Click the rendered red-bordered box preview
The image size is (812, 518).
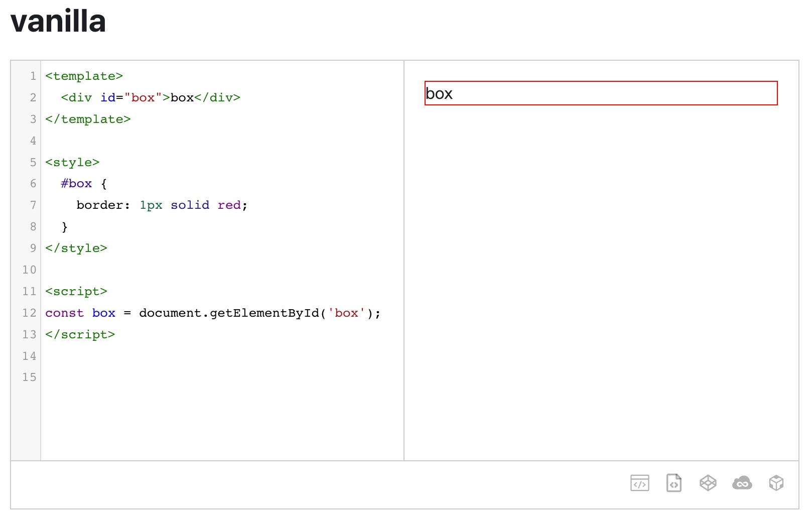pyautogui.click(x=601, y=93)
